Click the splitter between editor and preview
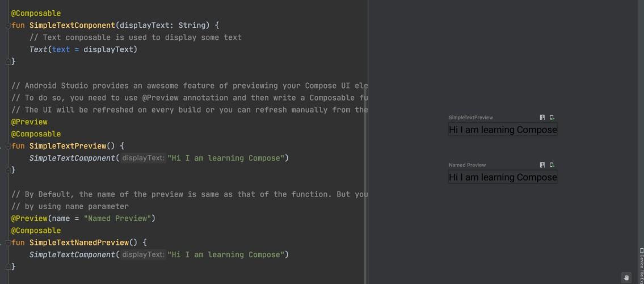This screenshot has height=284, width=644. 367,142
